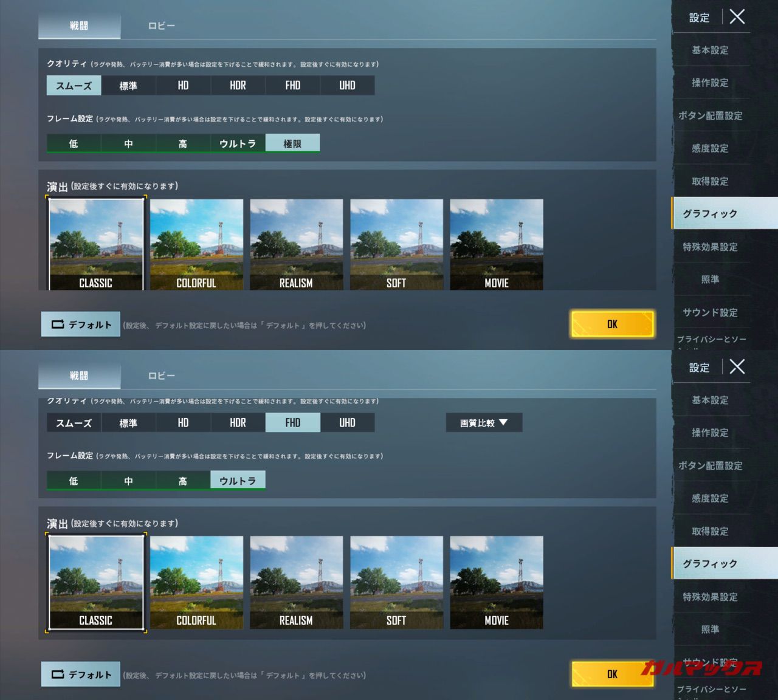
Task: Confirm settings with the OK button
Action: tap(612, 324)
